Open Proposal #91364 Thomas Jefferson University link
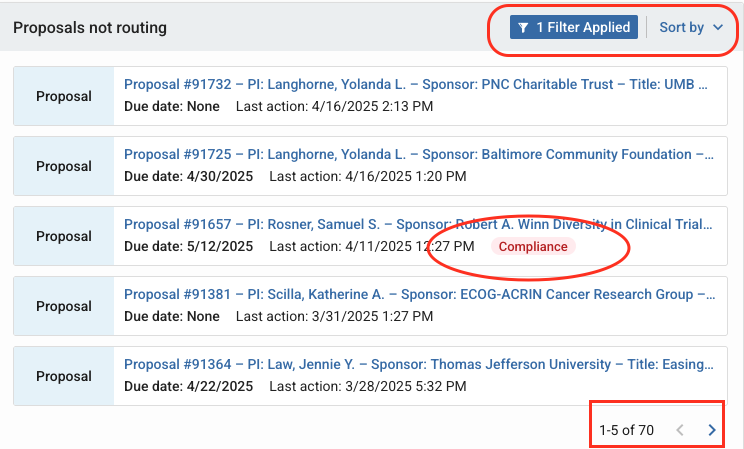 [x=418, y=365]
